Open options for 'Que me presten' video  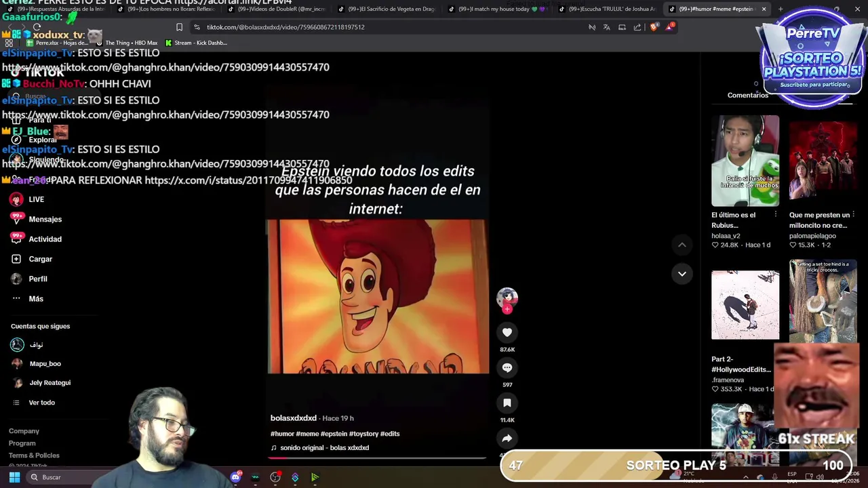(853, 215)
